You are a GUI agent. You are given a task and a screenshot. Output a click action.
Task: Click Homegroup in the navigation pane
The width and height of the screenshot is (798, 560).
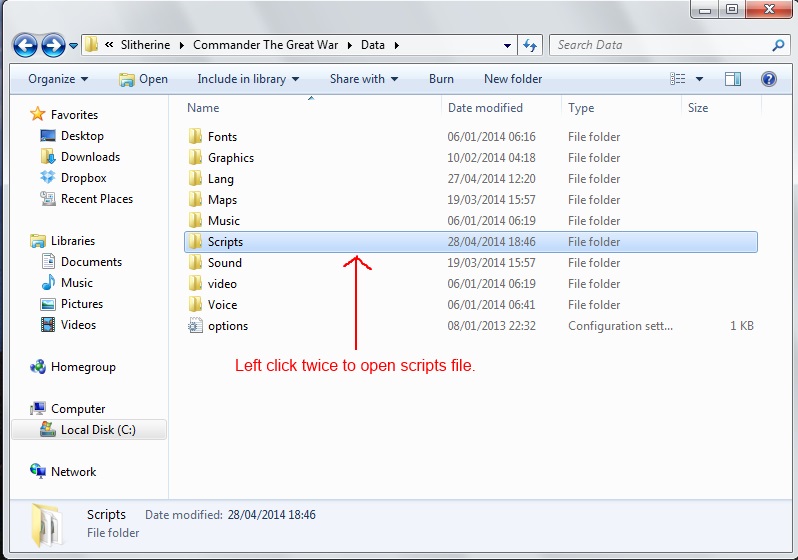tap(83, 367)
